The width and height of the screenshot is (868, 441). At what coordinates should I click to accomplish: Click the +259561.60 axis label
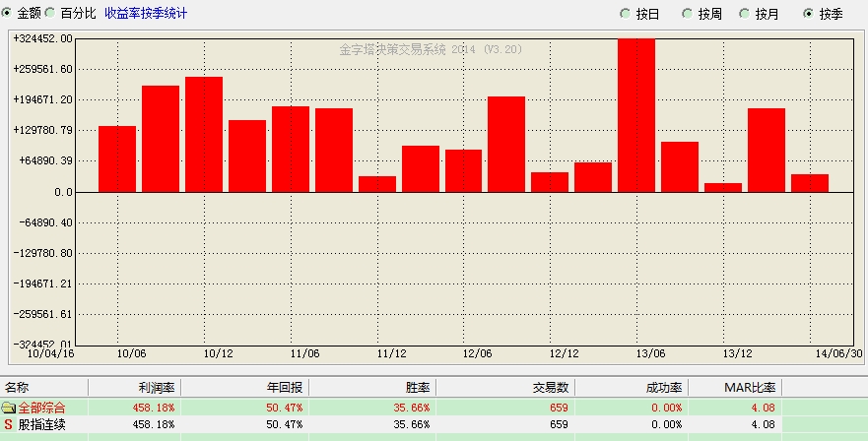(x=43, y=69)
